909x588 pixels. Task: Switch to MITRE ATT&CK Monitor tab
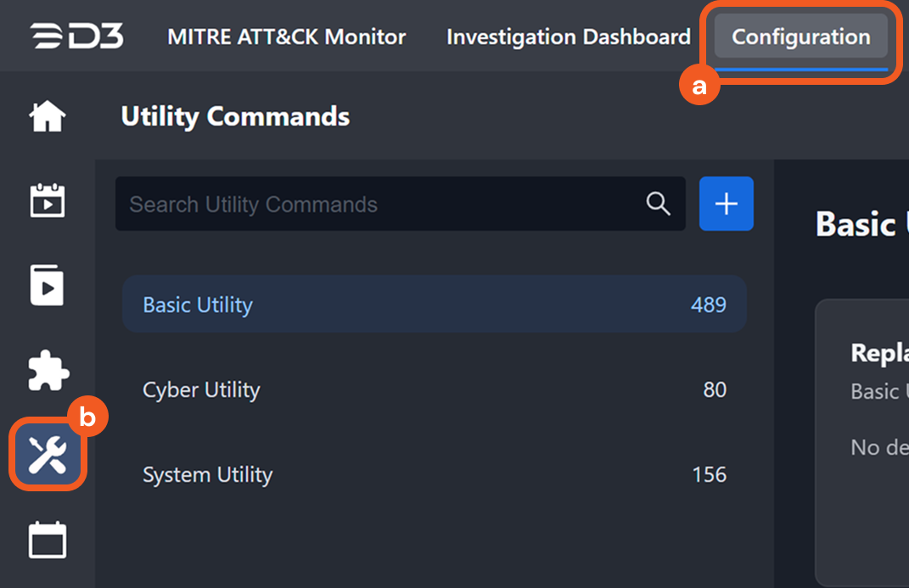[x=287, y=36]
